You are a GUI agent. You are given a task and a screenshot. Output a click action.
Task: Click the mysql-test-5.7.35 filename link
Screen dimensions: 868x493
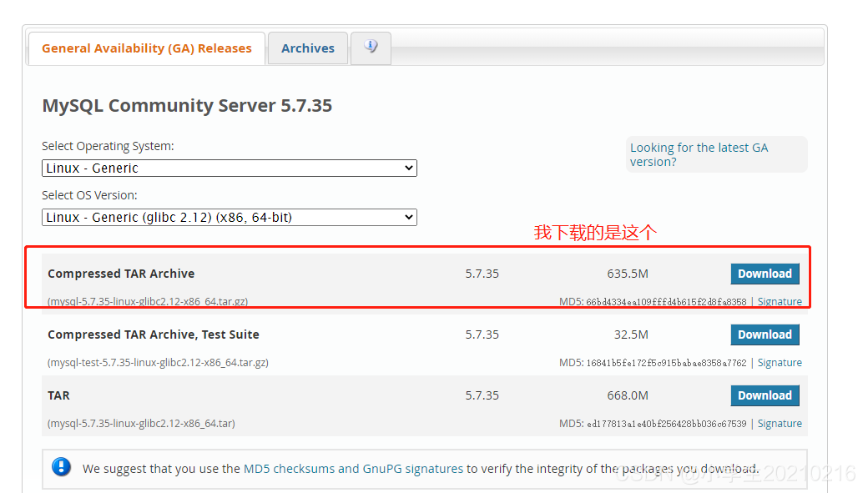[157, 362]
